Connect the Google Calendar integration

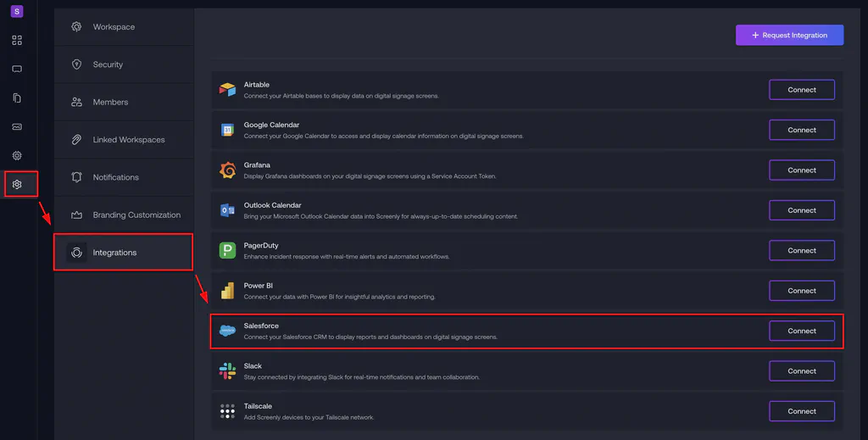pos(802,130)
